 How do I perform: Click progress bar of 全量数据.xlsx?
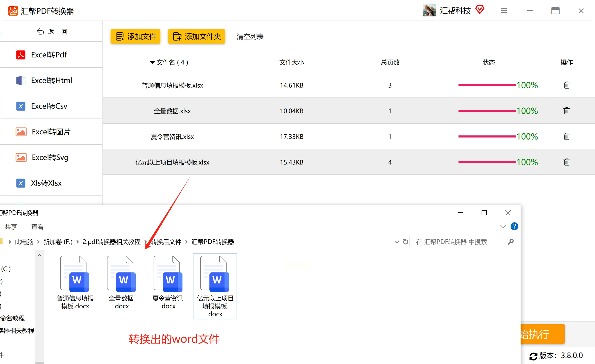click(x=487, y=111)
